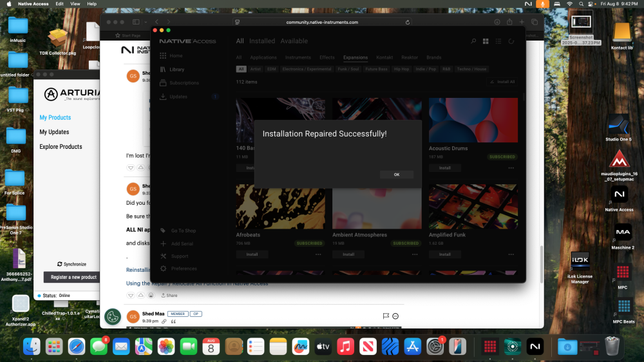The image size is (644, 362).
Task: Confirm the repair dialog with OK
Action: point(396,175)
